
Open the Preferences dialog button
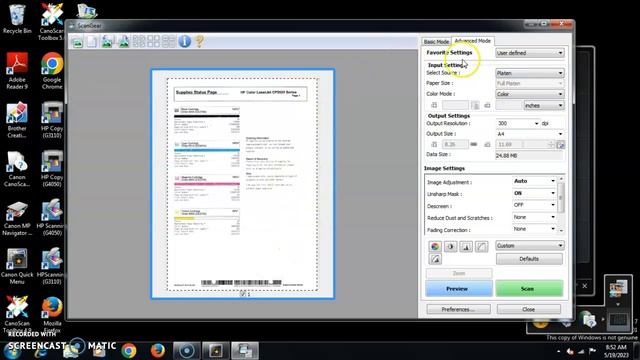coord(458,309)
